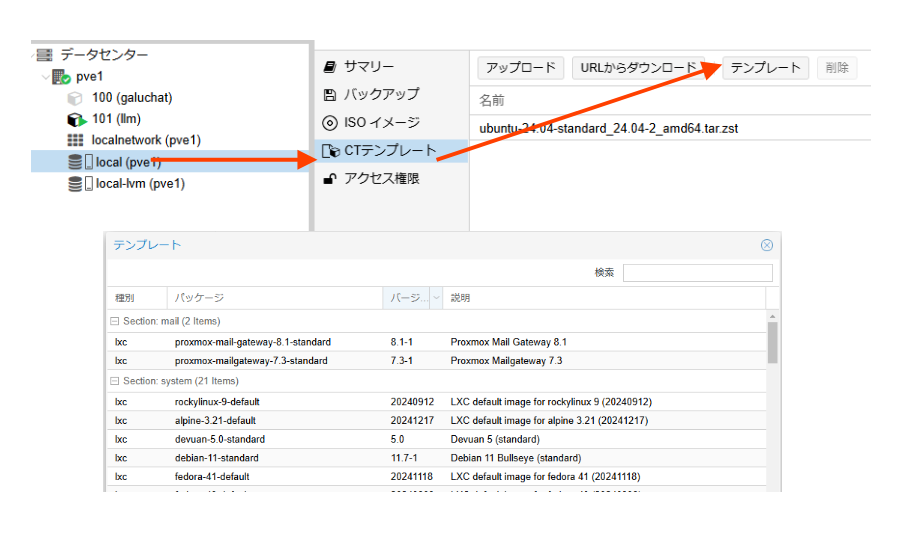This screenshot has width=916, height=536.
Task: Select ubuntu-24.04-standard_24.04-2_amd64.tar.zst file
Action: pyautogui.click(x=609, y=128)
